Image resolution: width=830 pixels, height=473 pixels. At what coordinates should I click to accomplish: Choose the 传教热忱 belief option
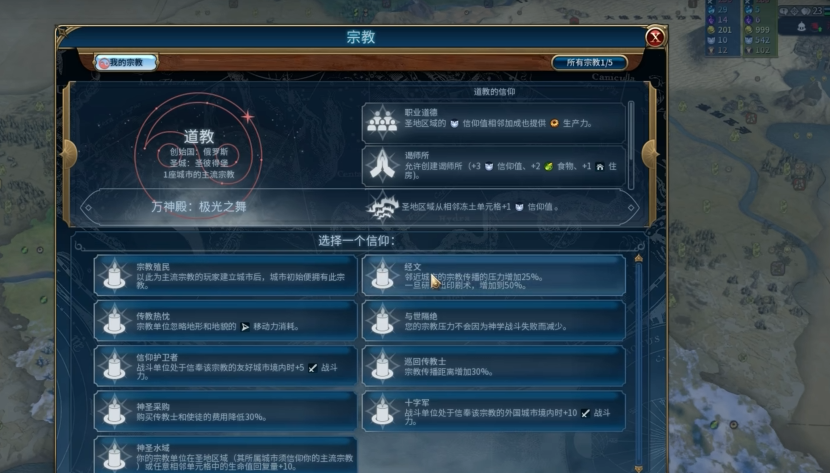coord(225,321)
